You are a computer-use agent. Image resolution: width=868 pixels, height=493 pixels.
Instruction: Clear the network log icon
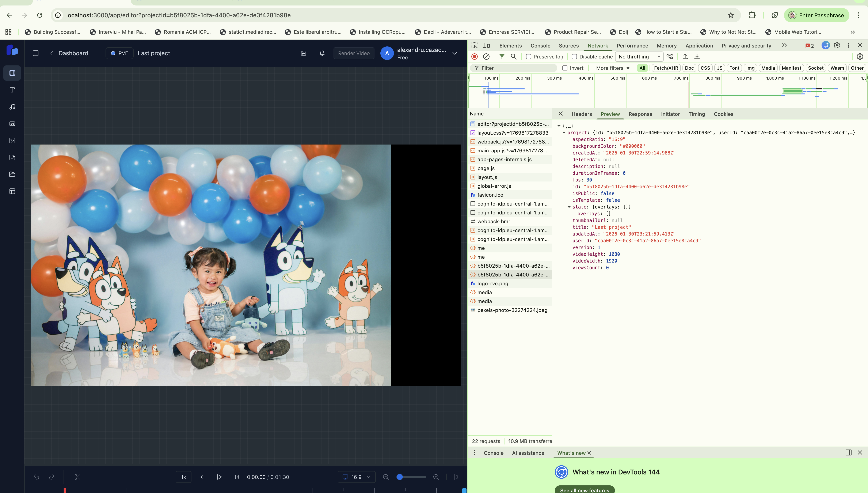(486, 57)
